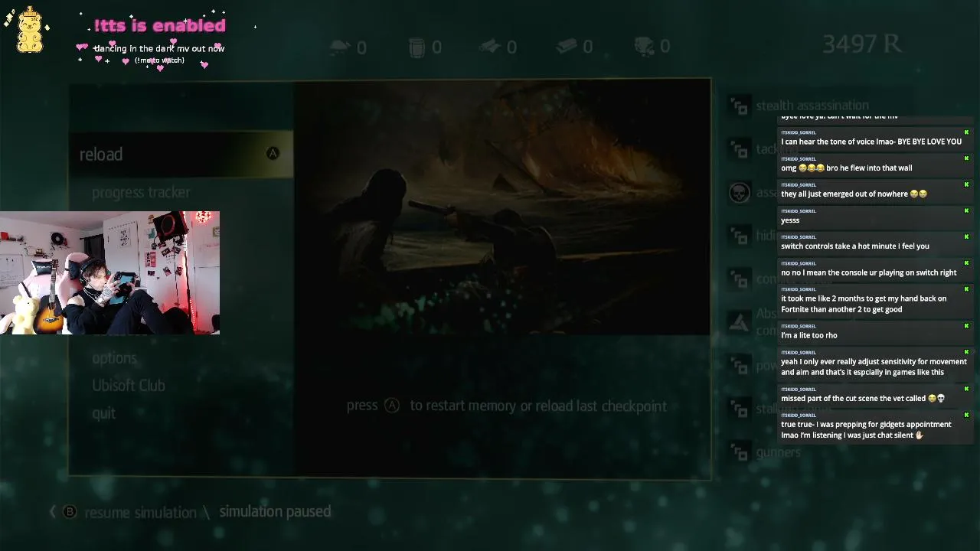Viewport: 980px width, 551px height.
Task: Click the icon beside the hiding entry
Action: click(x=740, y=236)
